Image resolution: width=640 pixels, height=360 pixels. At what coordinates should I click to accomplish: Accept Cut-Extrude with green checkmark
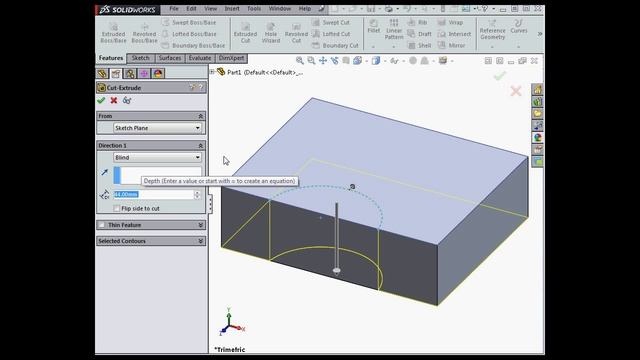[101, 100]
